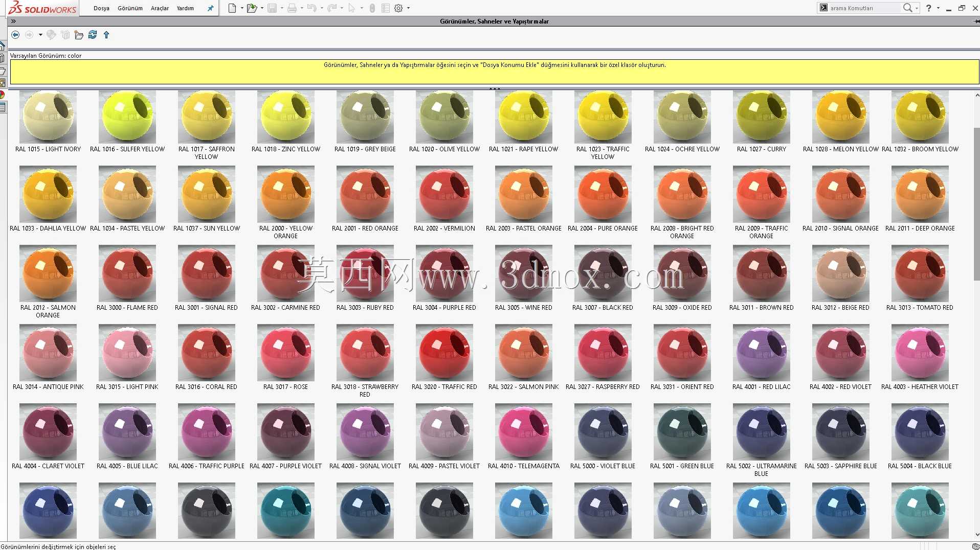This screenshot has height=550, width=980.
Task: Open the Open-file dropdown arrow
Action: coord(262,8)
